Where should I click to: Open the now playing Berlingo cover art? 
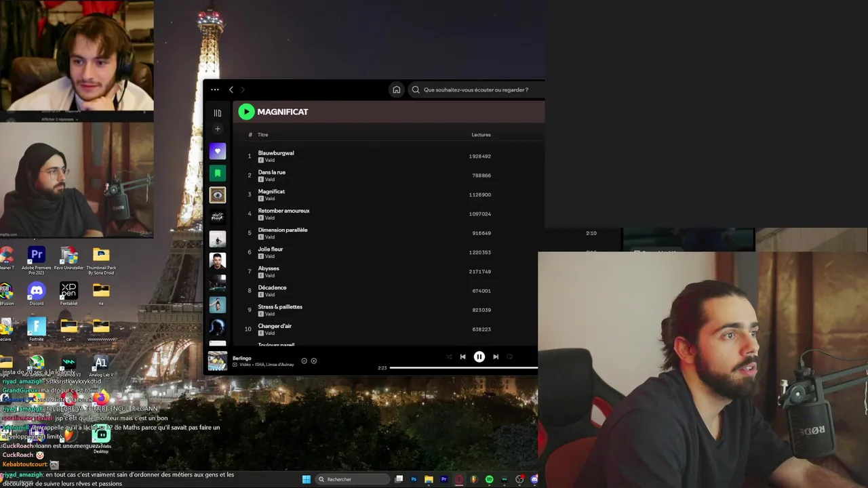pos(218,361)
